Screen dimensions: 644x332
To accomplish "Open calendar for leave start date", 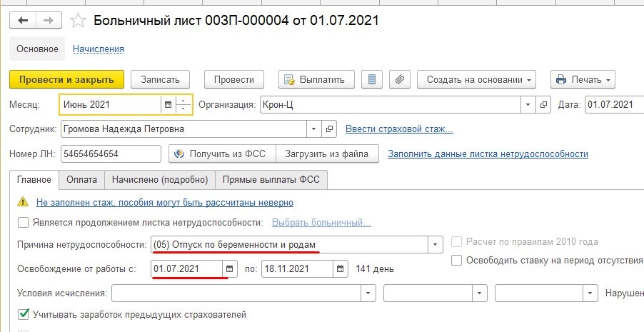I will pyautogui.click(x=229, y=269).
